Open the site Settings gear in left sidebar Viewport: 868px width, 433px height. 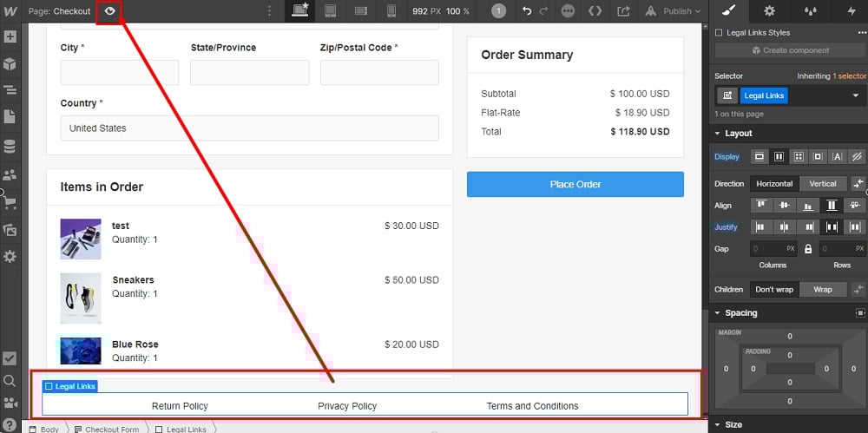tap(10, 256)
